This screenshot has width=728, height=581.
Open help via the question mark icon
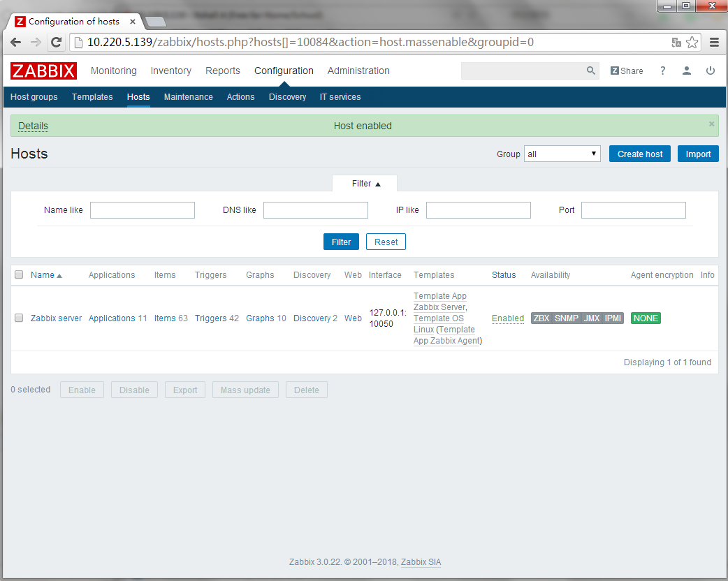[662, 71]
